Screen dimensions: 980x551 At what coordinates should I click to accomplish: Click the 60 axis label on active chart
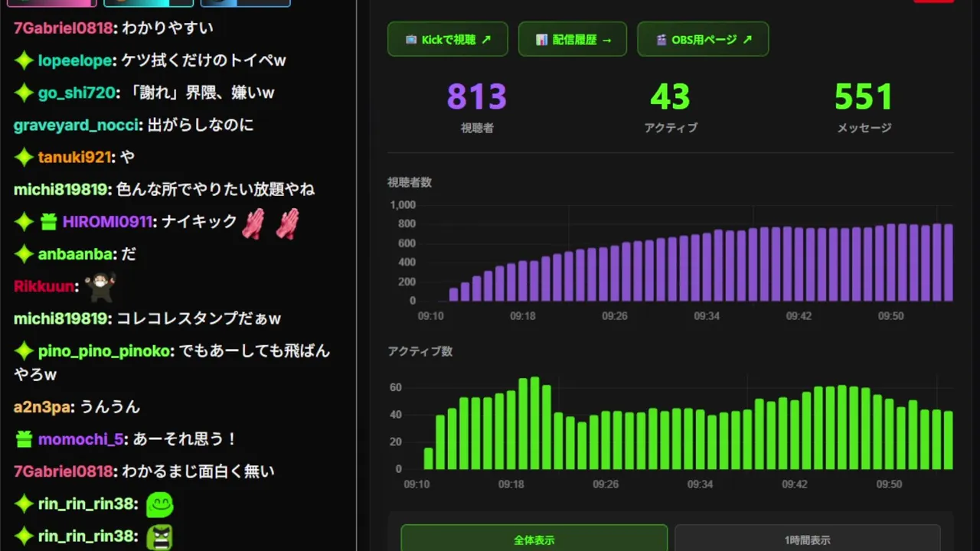(x=395, y=388)
